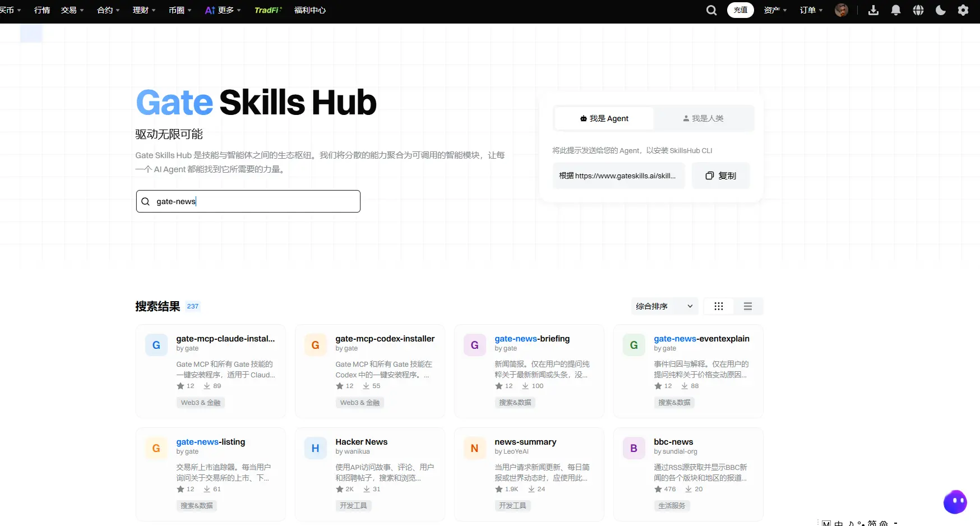Open the 福利中心 menu item
The width and height of the screenshot is (980, 526).
[x=310, y=10]
